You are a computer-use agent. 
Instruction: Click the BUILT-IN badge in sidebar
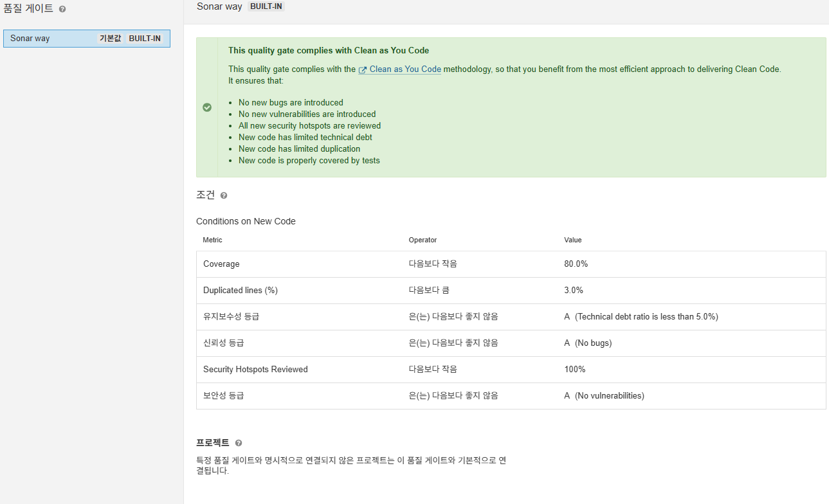click(x=145, y=39)
